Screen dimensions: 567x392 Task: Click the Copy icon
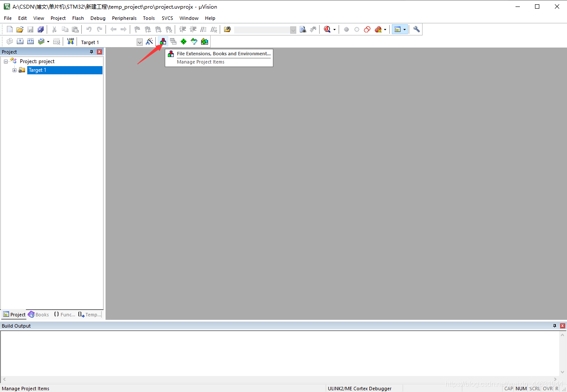(65, 29)
